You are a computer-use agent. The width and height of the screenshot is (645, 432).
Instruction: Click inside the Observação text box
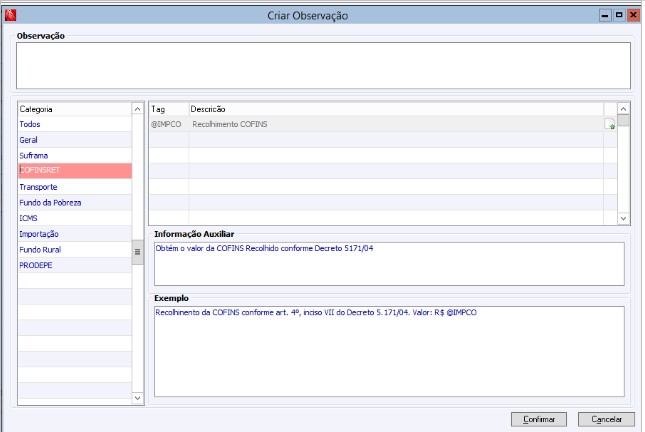coord(323,65)
